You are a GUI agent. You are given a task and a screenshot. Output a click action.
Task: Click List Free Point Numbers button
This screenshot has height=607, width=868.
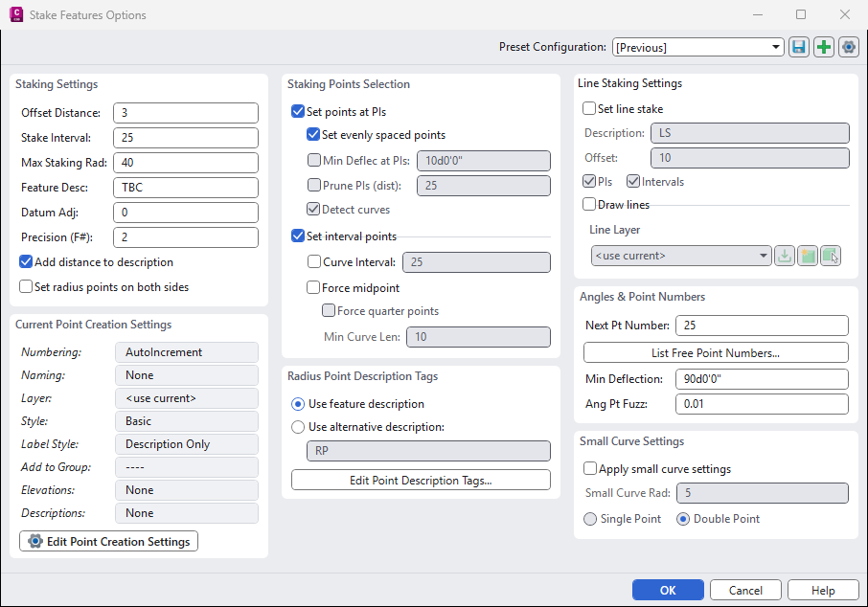click(716, 352)
